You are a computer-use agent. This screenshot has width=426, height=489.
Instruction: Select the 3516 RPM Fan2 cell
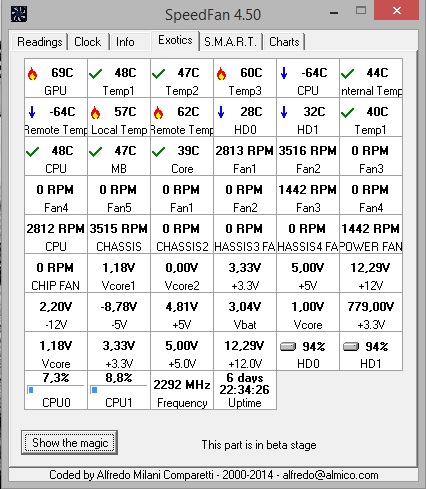308,156
